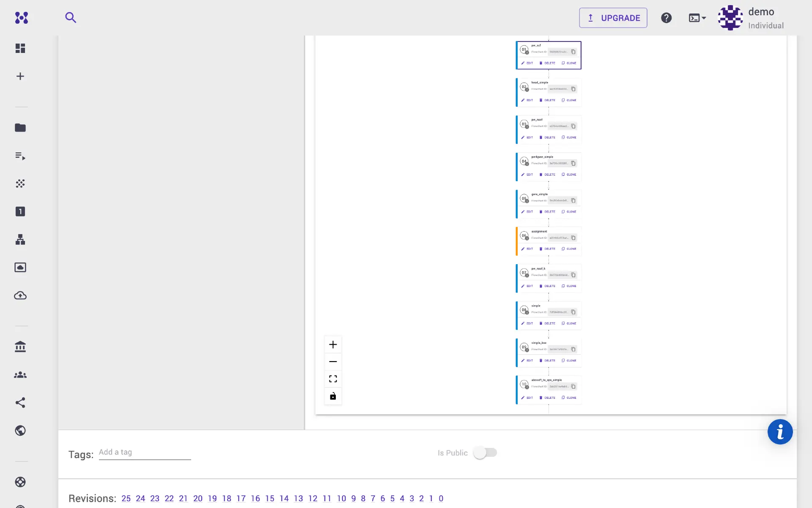Open the folder icon in sidebar

tap(20, 128)
